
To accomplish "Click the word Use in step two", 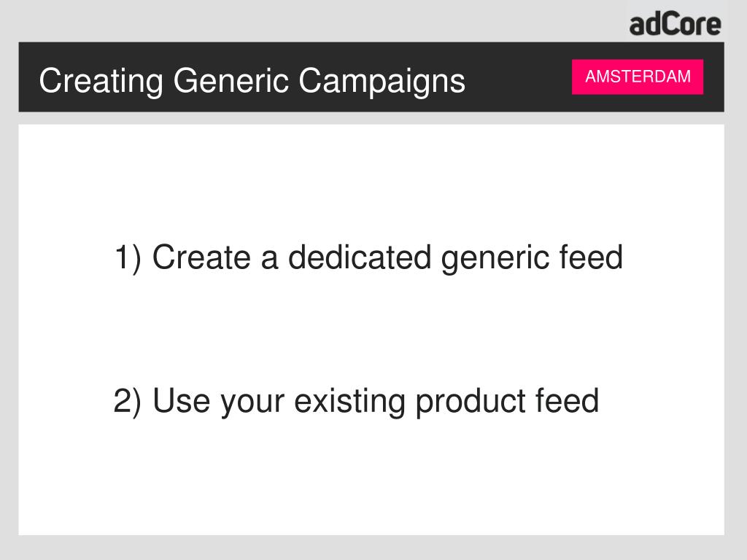I will [x=181, y=400].
